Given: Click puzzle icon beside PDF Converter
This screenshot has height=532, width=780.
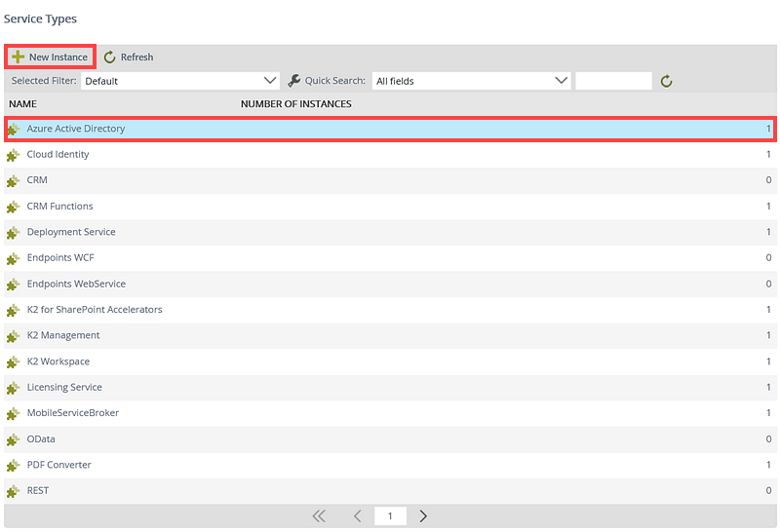Looking at the screenshot, I should coord(13,466).
